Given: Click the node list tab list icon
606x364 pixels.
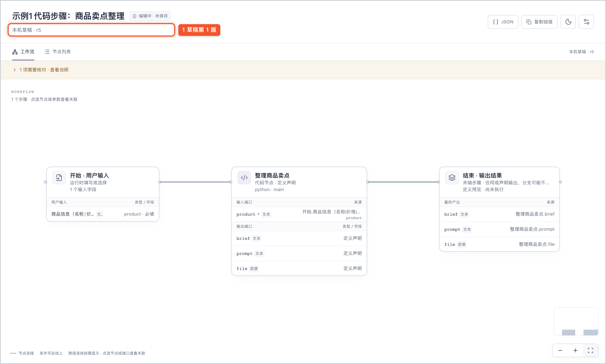Looking at the screenshot, I should pyautogui.click(x=47, y=52).
